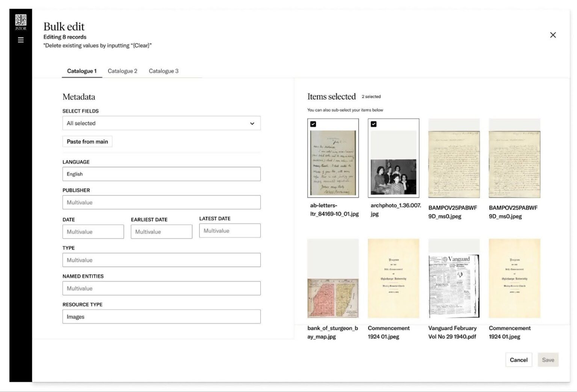This screenshot has width=577, height=392.
Task: Switch to the Catalogue 2 tab
Action: [122, 71]
